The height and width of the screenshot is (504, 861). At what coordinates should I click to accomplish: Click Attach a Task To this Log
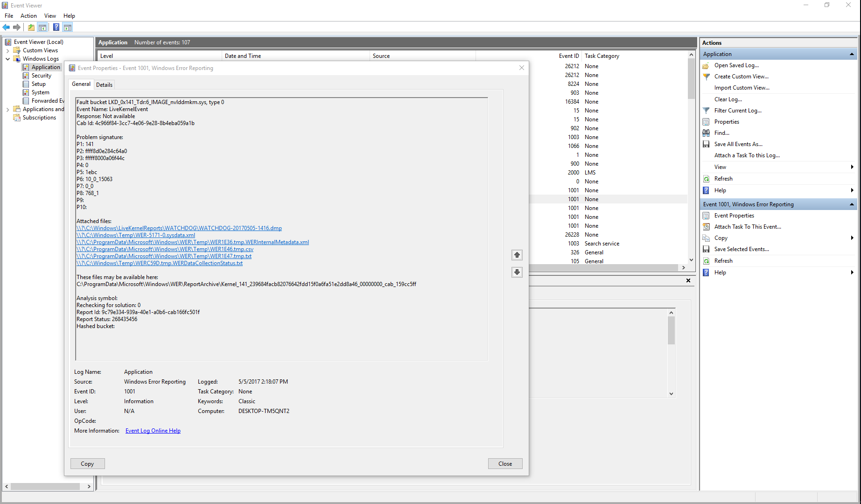(x=747, y=155)
